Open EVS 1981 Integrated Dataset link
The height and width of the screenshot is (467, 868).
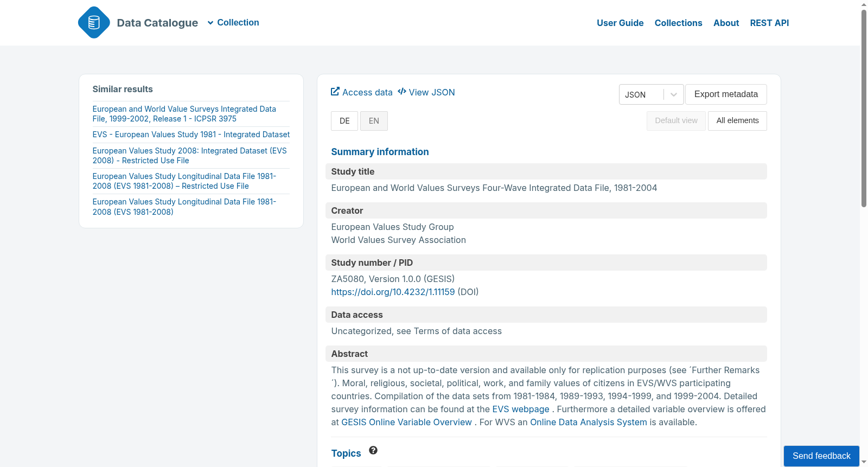point(191,135)
